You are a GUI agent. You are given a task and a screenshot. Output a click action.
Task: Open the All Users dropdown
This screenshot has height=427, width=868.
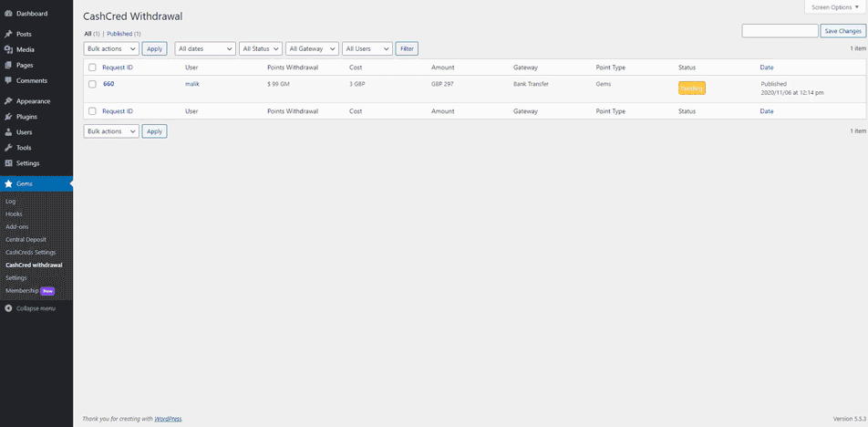(x=367, y=48)
